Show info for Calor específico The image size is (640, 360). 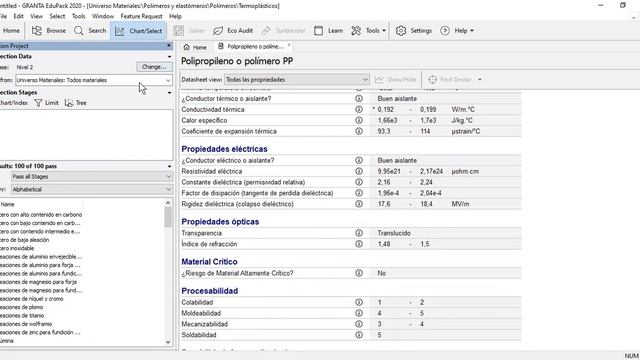[359, 120]
